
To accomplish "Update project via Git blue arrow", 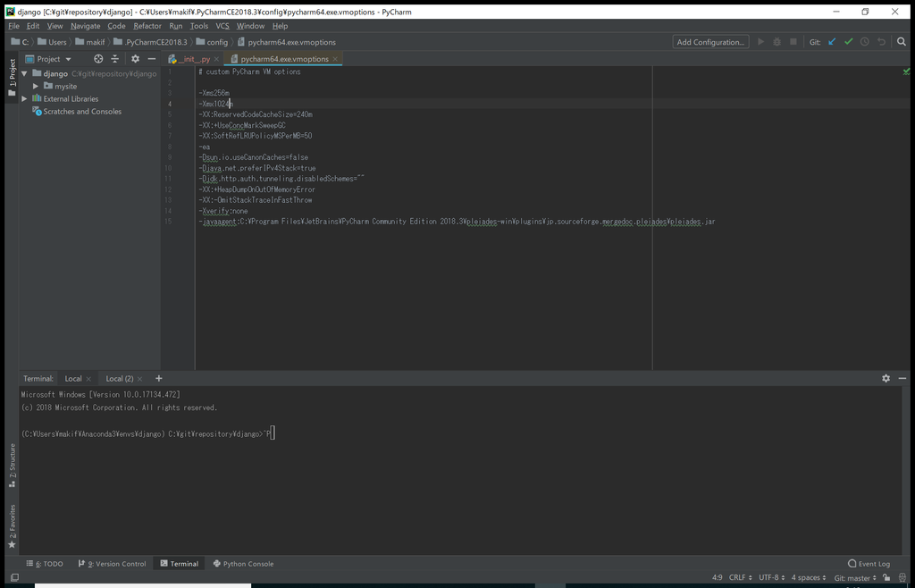I will click(x=832, y=42).
